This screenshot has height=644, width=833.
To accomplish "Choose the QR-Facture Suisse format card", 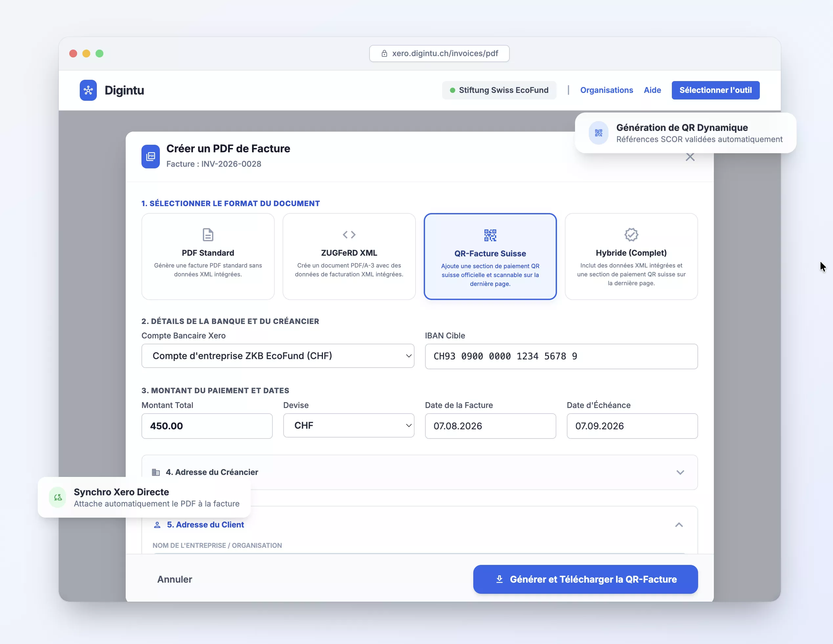I will tap(490, 256).
